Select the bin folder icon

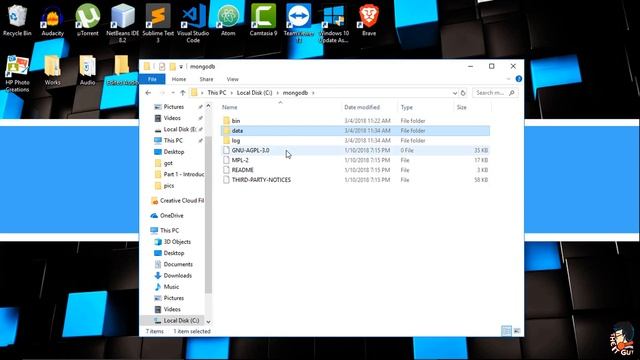click(227, 121)
